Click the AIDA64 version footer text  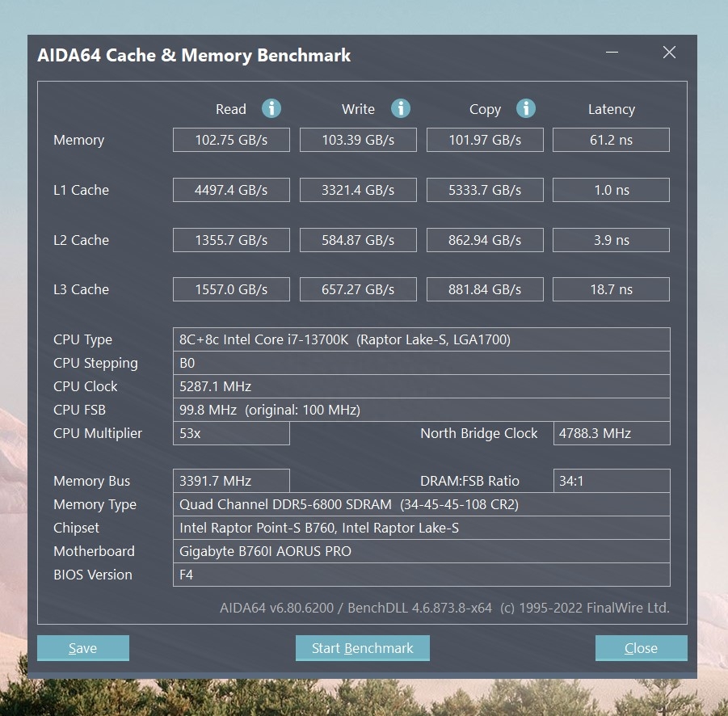point(444,608)
